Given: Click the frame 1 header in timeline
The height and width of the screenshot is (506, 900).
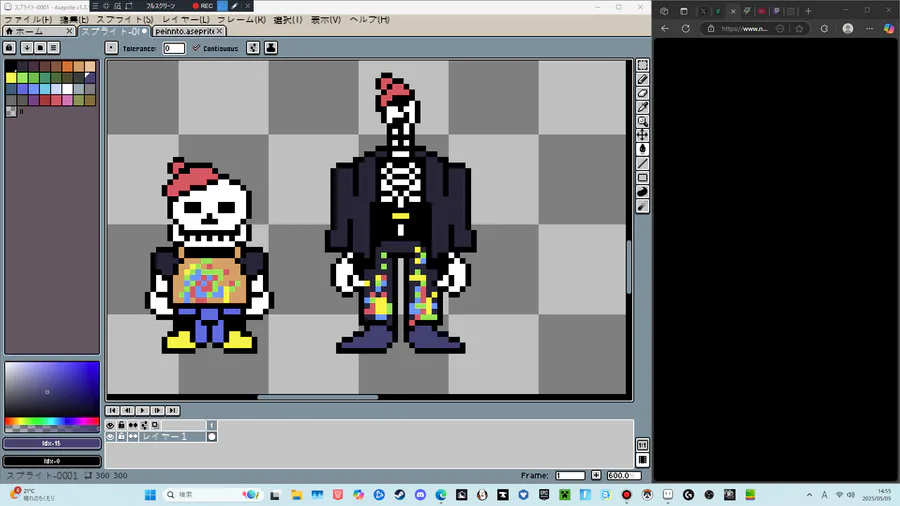Looking at the screenshot, I should tap(212, 425).
